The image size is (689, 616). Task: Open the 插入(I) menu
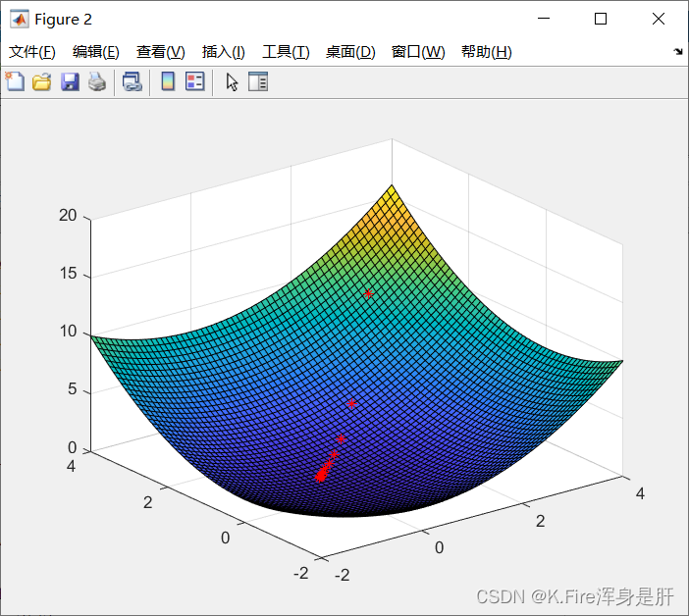[223, 52]
